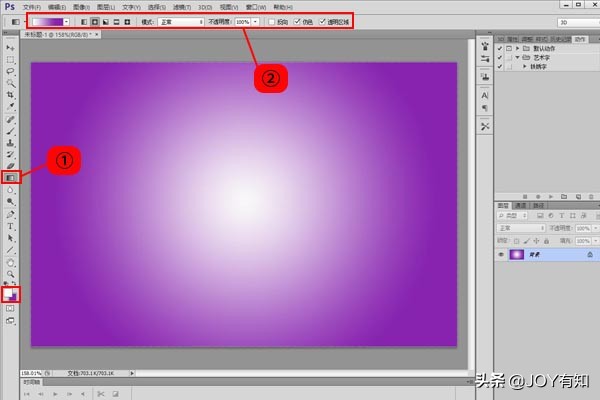Click the angle gradient type icon

(106, 22)
